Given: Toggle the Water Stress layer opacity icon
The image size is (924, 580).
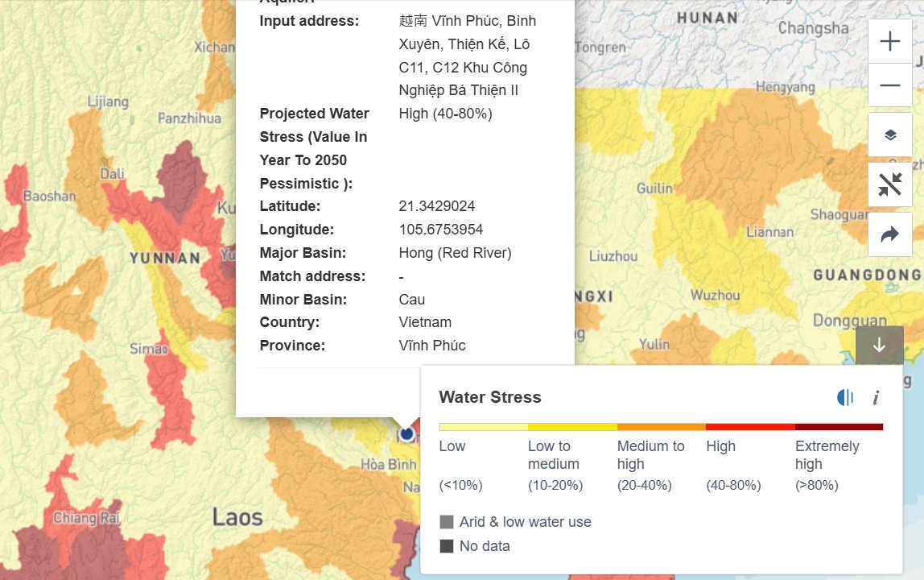Looking at the screenshot, I should click(845, 398).
